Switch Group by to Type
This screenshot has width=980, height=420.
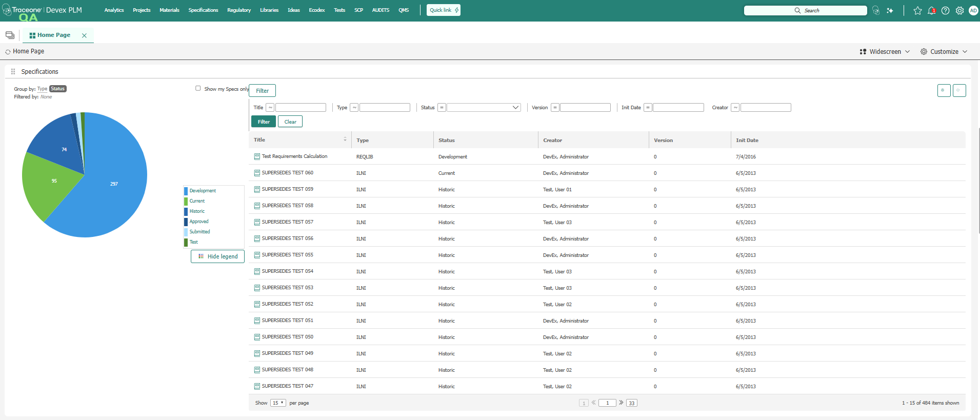(x=42, y=89)
